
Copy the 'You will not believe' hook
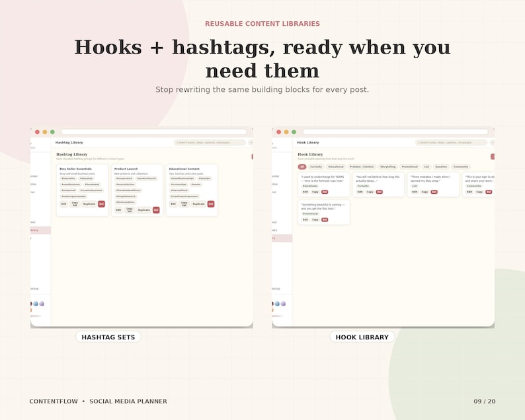tap(370, 192)
